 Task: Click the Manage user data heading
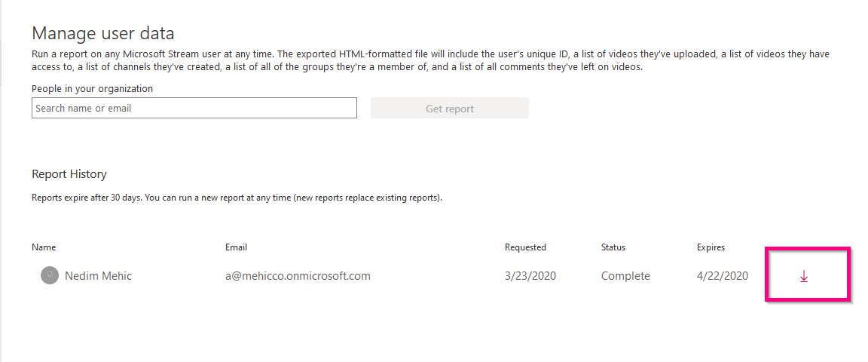click(103, 33)
